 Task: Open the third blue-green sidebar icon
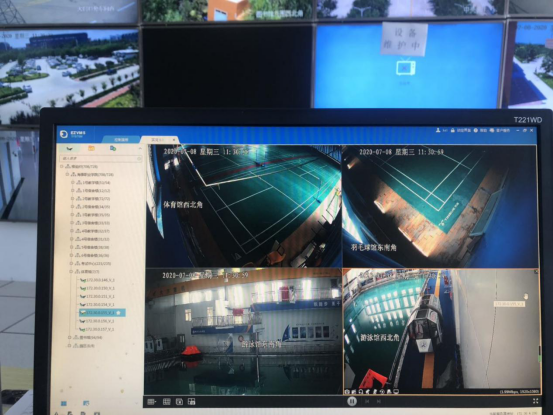(x=113, y=148)
